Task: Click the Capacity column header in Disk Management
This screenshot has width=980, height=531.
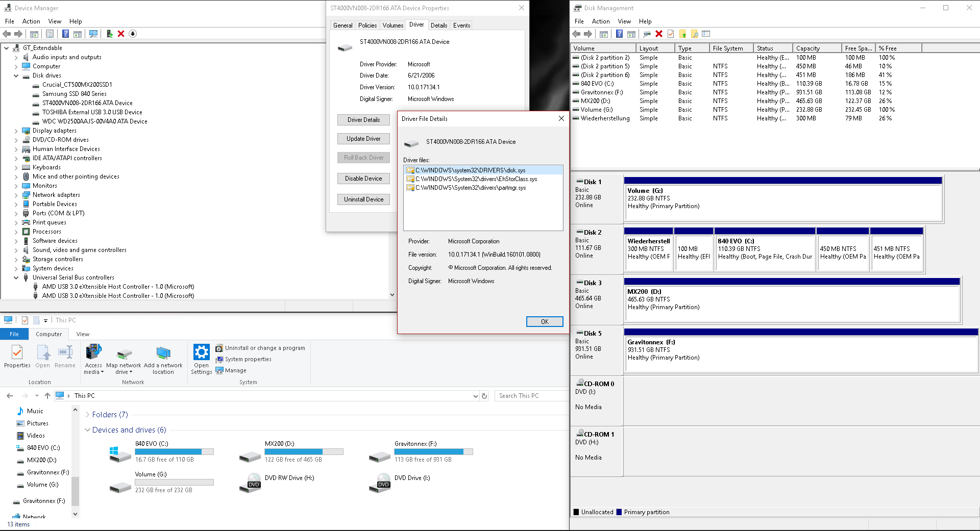Action: coord(817,48)
